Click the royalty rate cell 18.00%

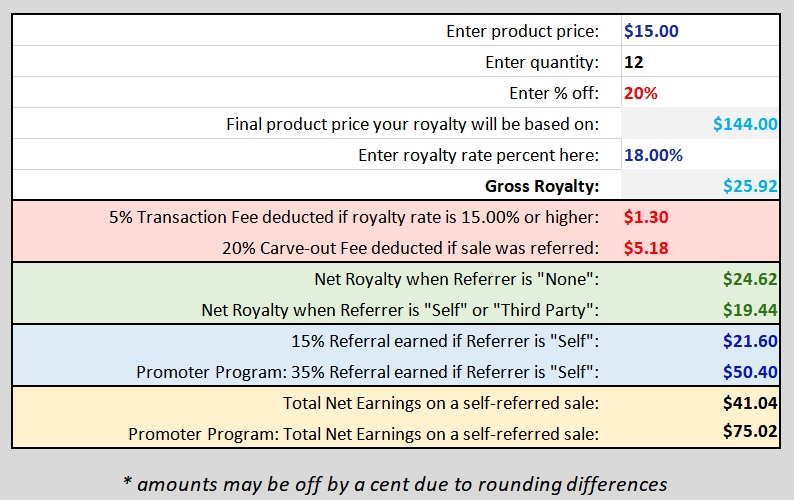(700, 155)
